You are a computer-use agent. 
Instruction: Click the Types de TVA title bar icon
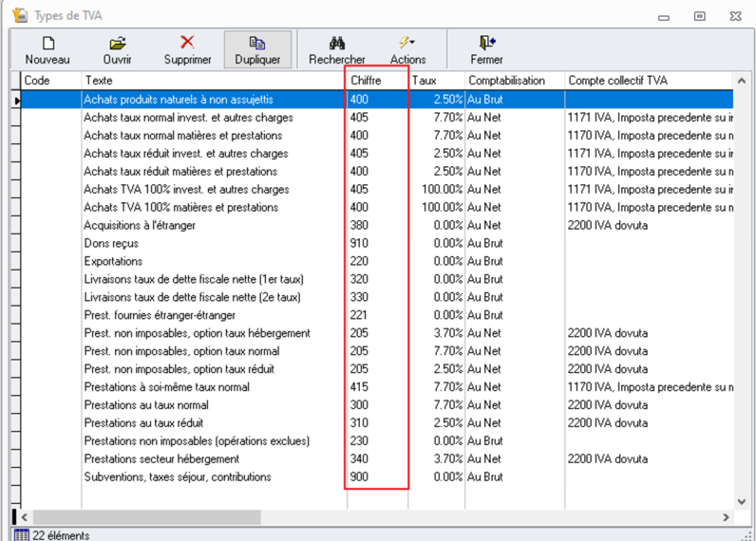[x=18, y=15]
